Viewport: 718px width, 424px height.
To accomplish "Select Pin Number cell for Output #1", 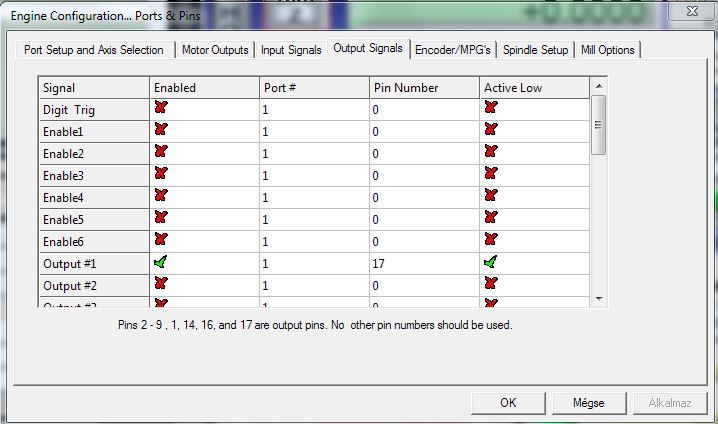I will tap(424, 264).
